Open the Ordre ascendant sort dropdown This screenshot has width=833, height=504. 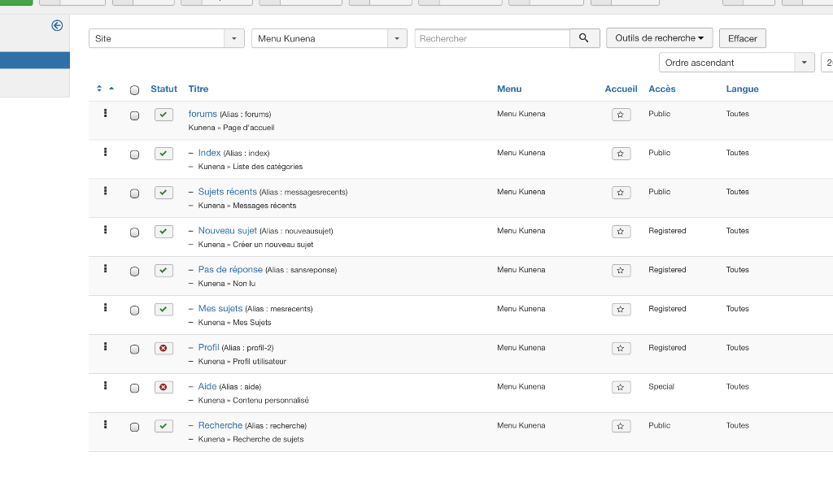coord(736,63)
